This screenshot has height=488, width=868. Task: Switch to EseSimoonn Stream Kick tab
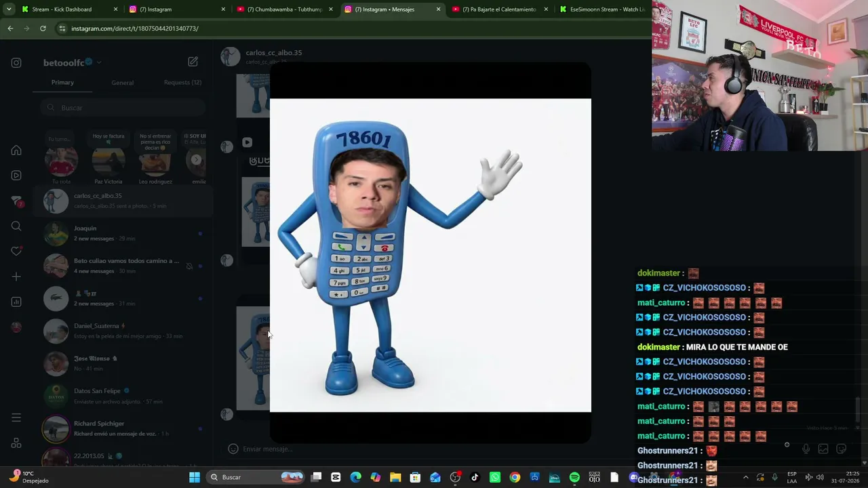[x=603, y=9]
